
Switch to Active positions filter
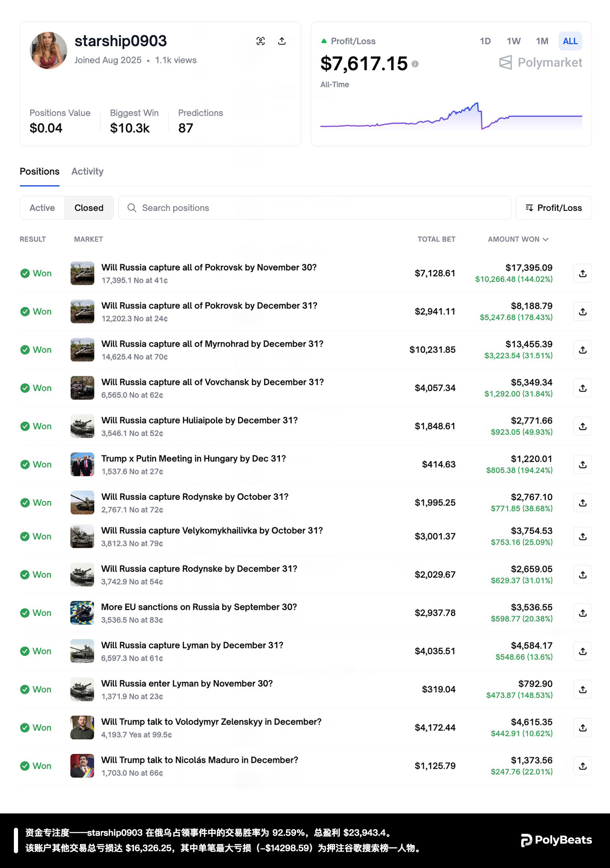coord(42,208)
